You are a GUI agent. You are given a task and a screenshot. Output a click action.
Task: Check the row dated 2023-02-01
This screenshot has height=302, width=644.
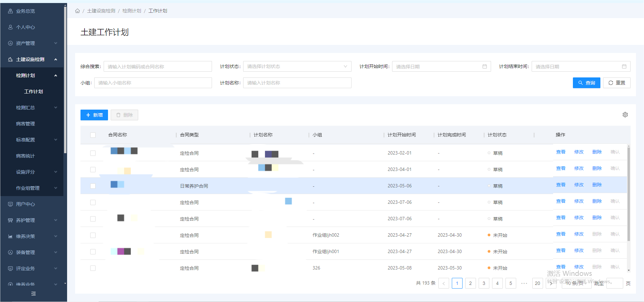[93, 153]
